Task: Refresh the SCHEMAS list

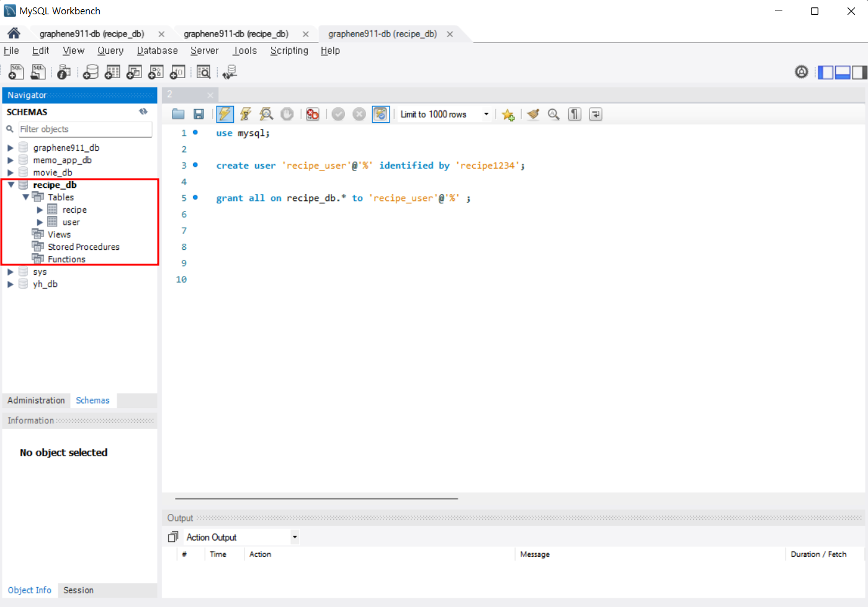Action: [143, 112]
